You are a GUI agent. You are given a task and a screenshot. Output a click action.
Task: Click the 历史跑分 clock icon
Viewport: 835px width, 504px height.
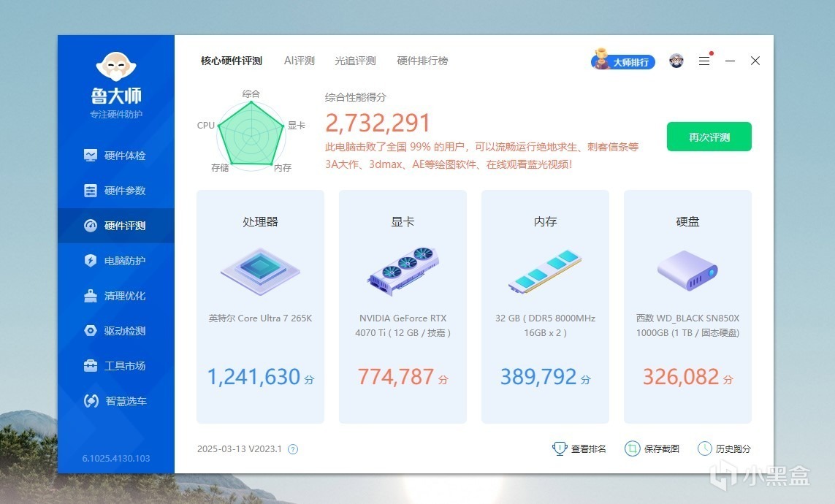tap(704, 448)
